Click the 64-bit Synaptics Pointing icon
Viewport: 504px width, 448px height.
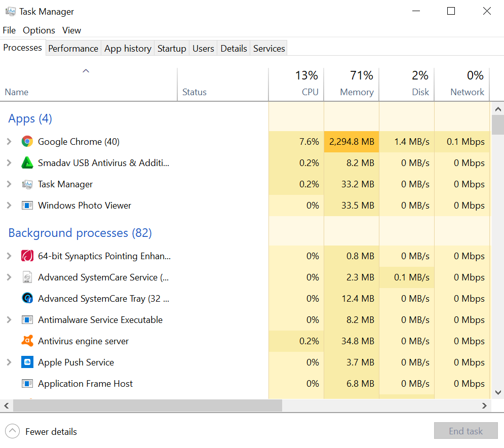[x=27, y=256]
